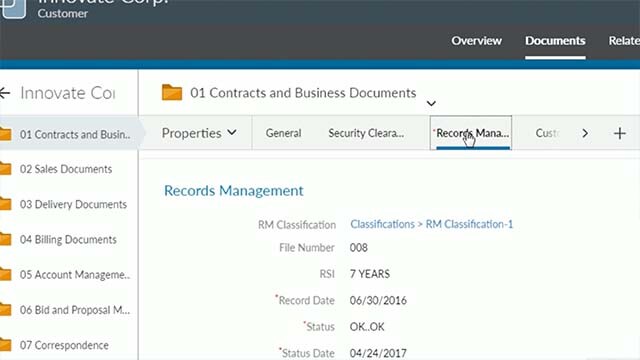Click the back arrow beside Innovate Corp
The width and height of the screenshot is (640, 360).
coord(5,93)
